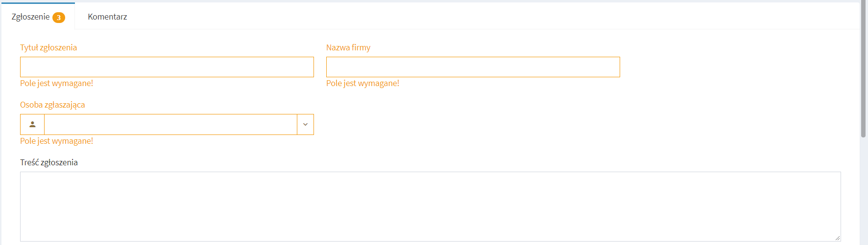Open the Osoba zgłaszająca combo box field

pyautogui.click(x=170, y=124)
